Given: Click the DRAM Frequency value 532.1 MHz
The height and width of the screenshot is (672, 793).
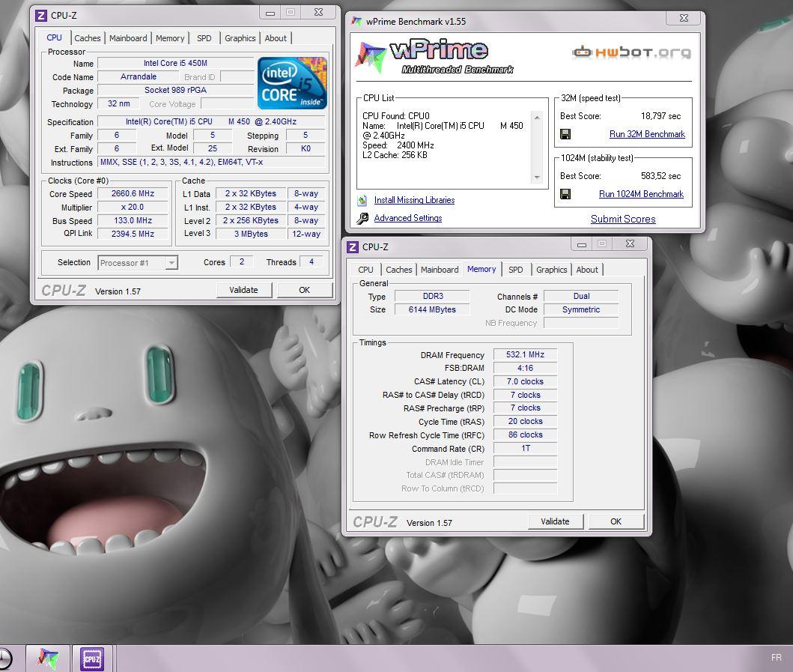Looking at the screenshot, I should pyautogui.click(x=525, y=354).
